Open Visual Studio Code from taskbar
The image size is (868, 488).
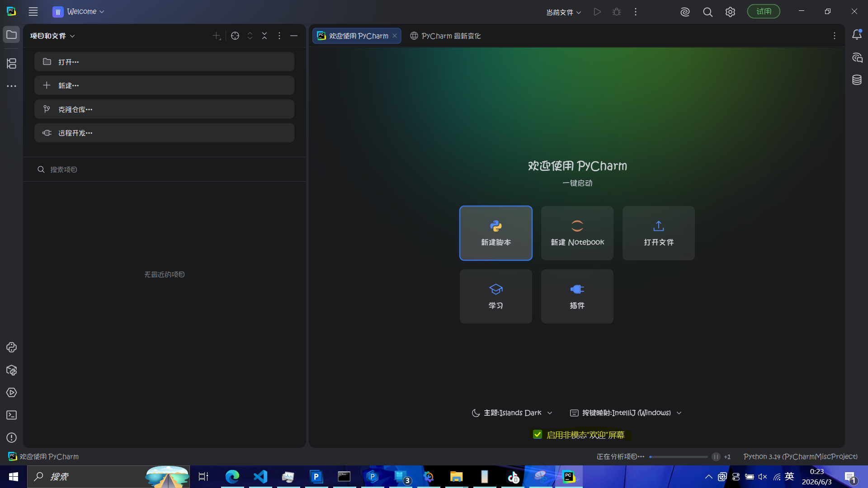pyautogui.click(x=260, y=477)
